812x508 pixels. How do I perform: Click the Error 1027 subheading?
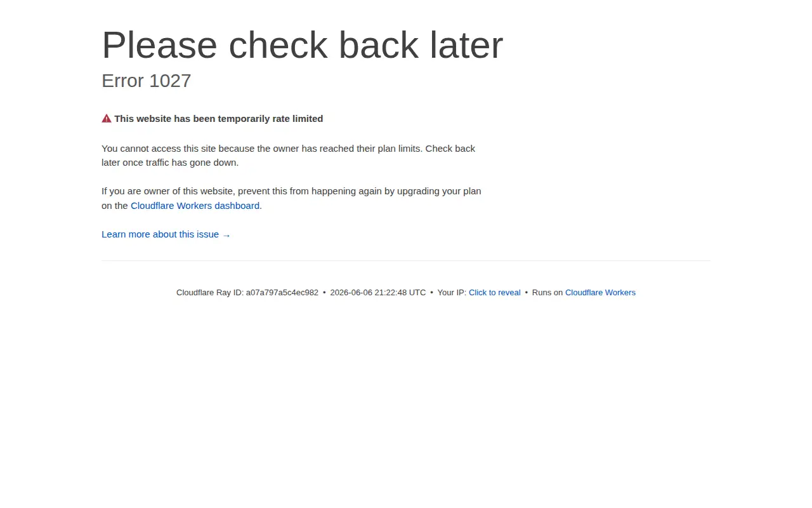tap(147, 81)
